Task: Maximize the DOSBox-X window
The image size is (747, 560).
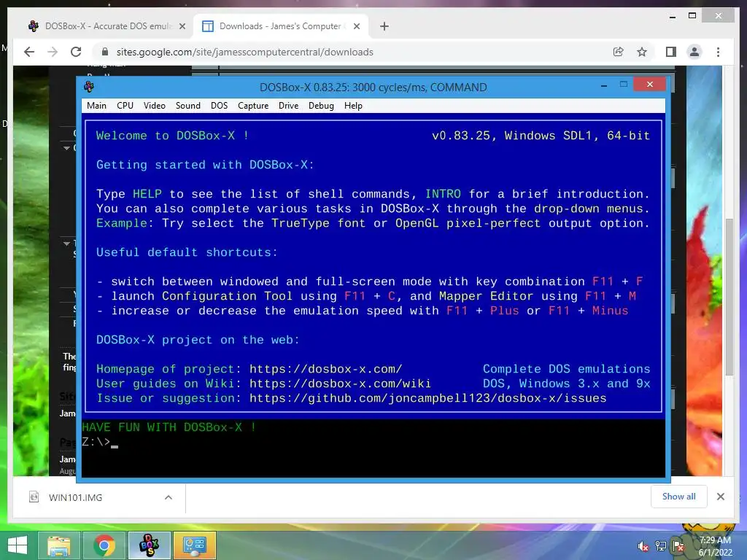Action: [624, 85]
